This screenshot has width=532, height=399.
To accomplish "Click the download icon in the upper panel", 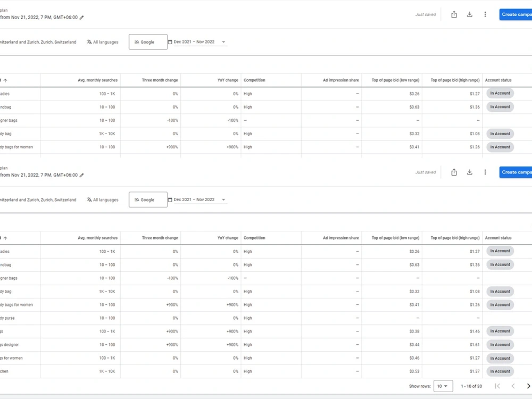I will point(469,14).
